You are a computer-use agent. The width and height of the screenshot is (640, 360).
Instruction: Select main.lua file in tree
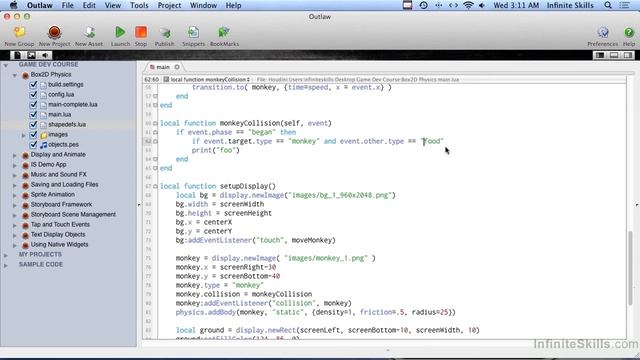tap(60, 115)
